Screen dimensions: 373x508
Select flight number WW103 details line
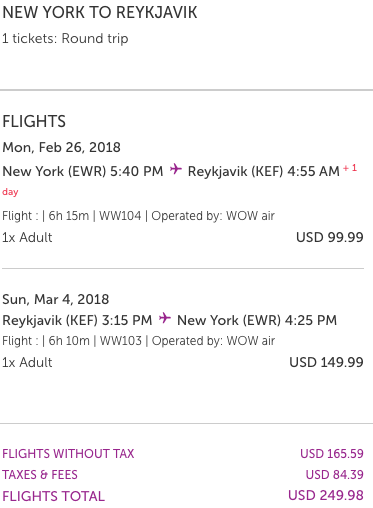coord(138,341)
